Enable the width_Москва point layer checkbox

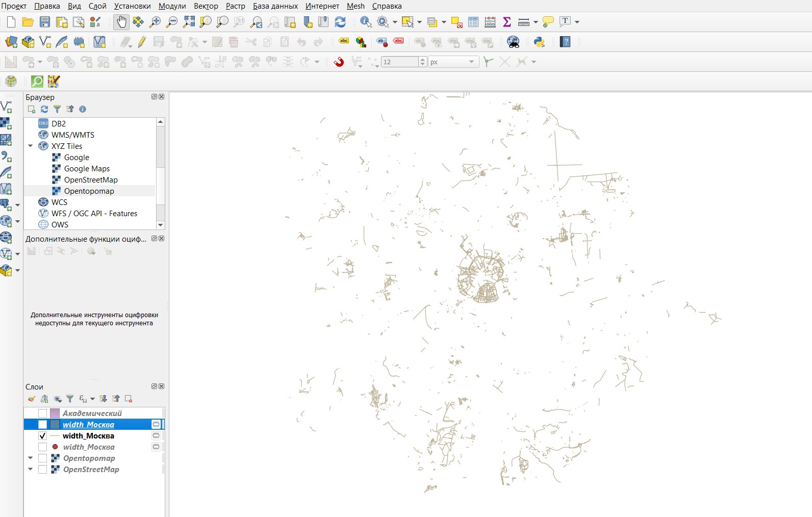coord(42,447)
